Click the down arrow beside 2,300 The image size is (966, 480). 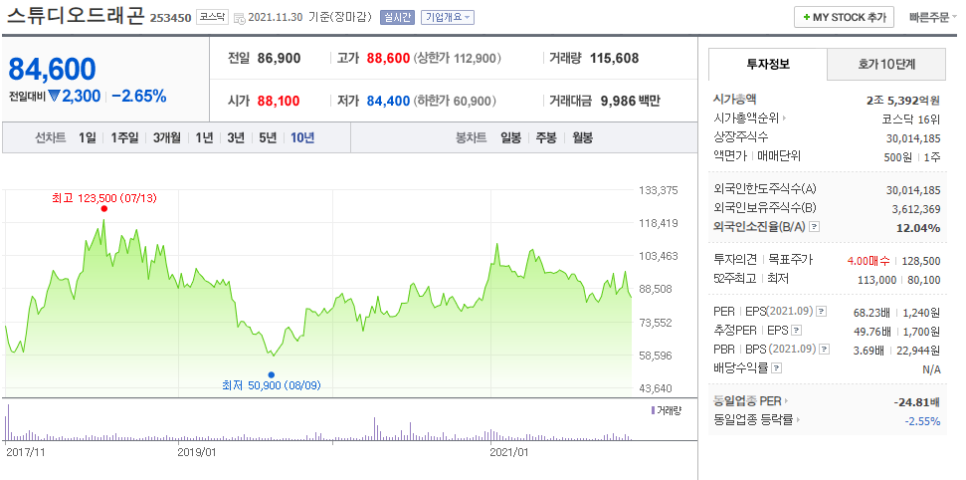54,96
